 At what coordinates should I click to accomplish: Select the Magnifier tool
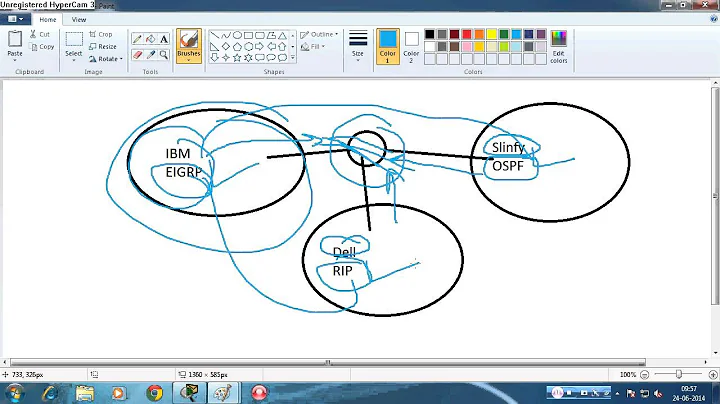pos(164,55)
